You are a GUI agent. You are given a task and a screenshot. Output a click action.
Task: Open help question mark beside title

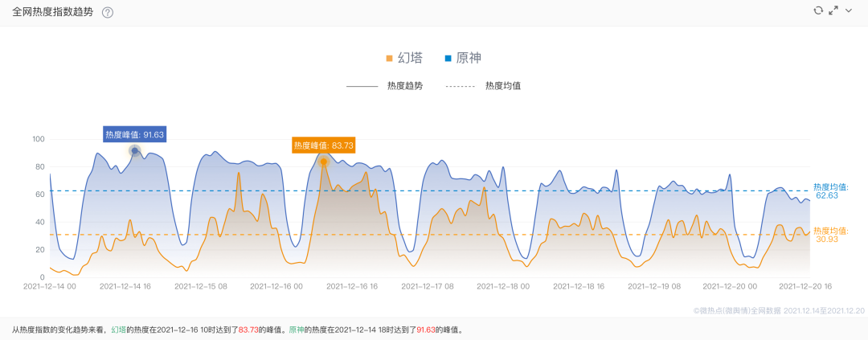[108, 13]
